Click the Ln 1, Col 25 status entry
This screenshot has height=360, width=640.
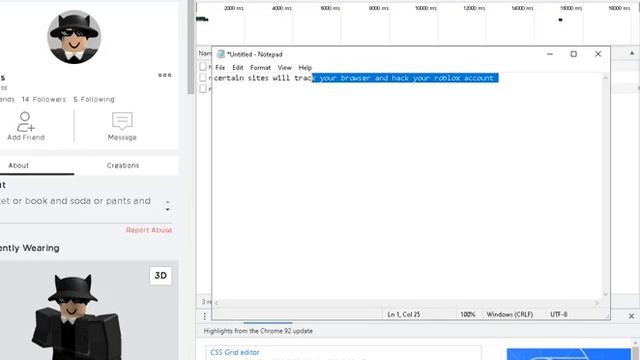tap(403, 314)
